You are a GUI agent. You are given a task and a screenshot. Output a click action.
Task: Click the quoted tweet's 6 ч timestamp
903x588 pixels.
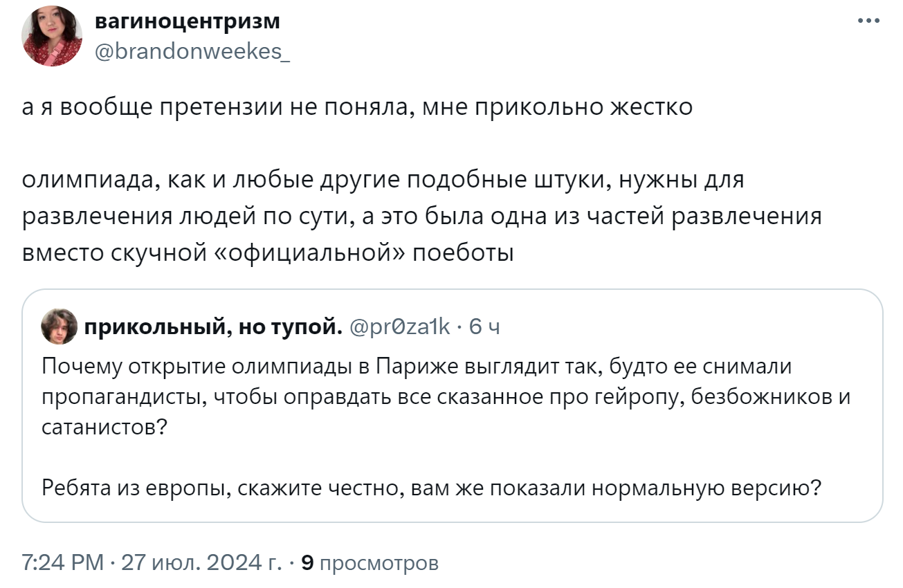coord(484,327)
